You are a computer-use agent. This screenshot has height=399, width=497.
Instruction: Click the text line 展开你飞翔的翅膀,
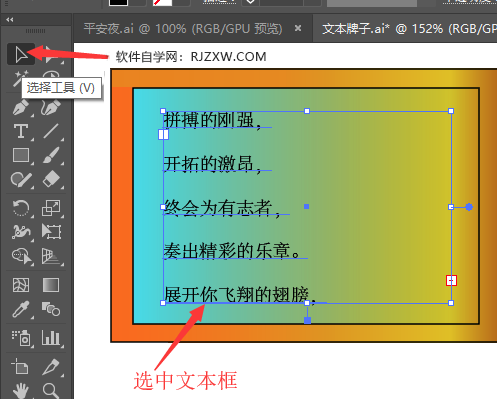pyautogui.click(x=240, y=295)
